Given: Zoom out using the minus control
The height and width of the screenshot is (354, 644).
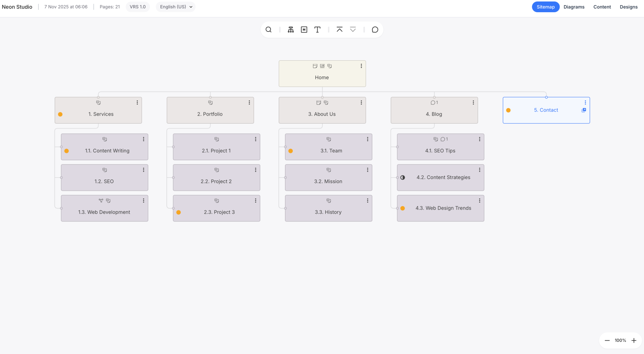Looking at the screenshot, I should tap(607, 340).
